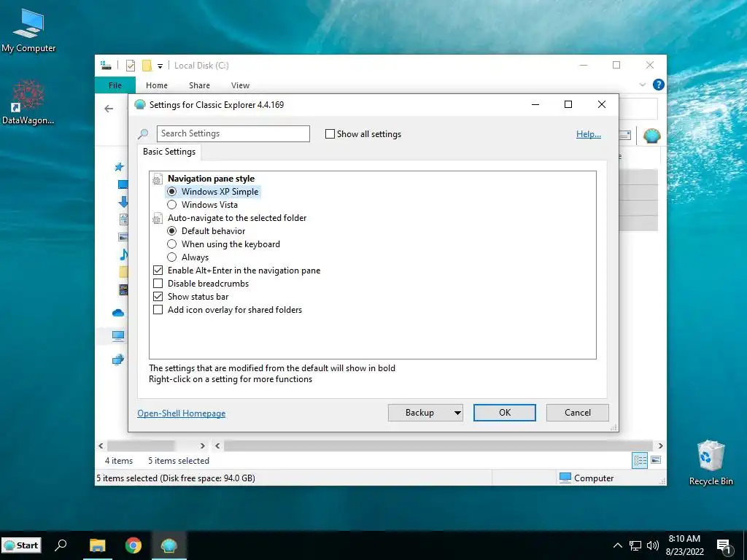Click the Classic Explorer settings taskbar icon
The height and width of the screenshot is (560, 747).
point(169,545)
